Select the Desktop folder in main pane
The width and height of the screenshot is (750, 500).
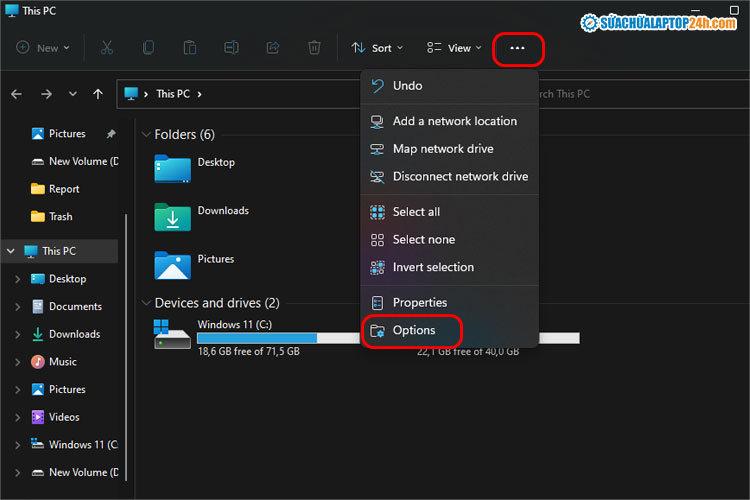point(195,168)
